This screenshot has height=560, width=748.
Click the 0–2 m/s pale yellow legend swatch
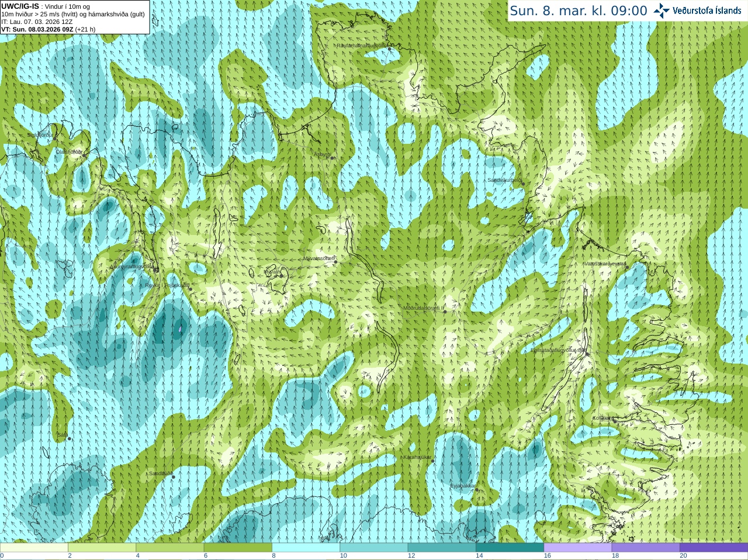(x=34, y=548)
